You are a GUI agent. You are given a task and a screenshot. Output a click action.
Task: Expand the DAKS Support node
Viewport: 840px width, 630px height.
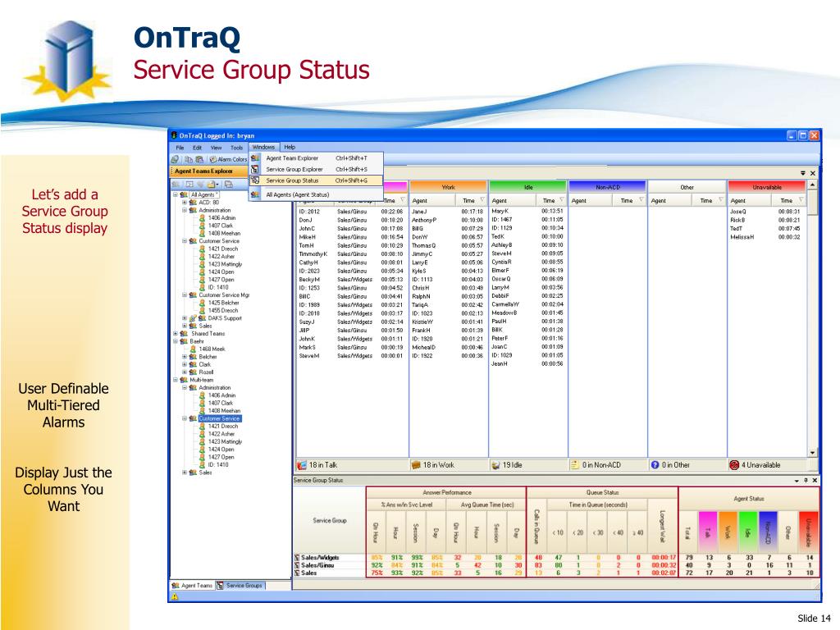coord(185,318)
